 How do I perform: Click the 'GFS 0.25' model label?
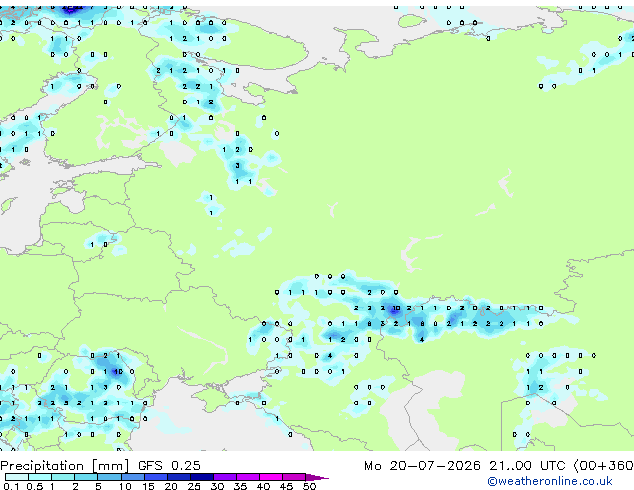169,466
